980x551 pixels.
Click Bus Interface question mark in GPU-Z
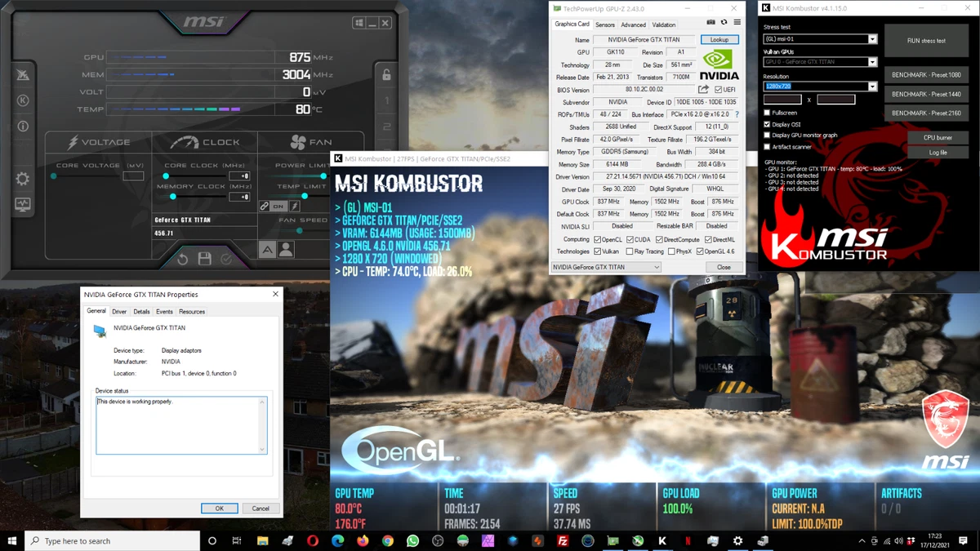[x=737, y=114]
